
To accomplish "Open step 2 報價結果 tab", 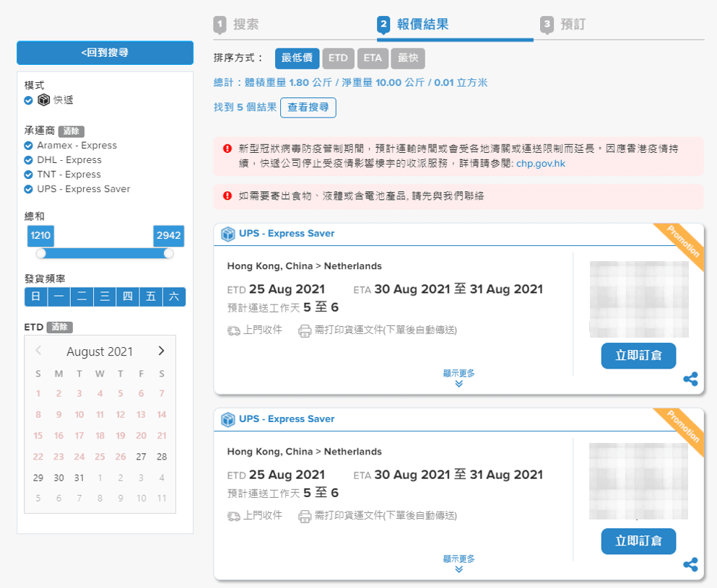I will [x=413, y=25].
